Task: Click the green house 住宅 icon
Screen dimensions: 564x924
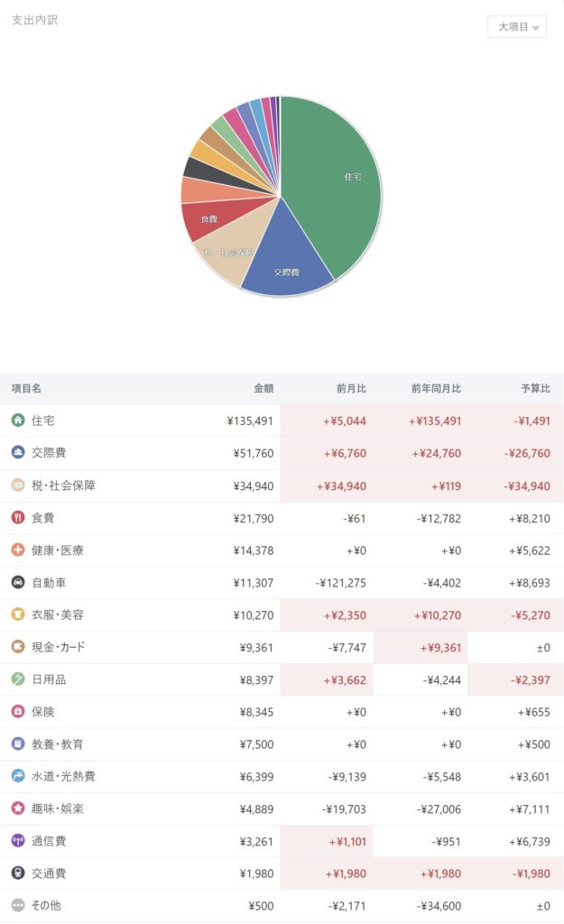Action: (18, 420)
